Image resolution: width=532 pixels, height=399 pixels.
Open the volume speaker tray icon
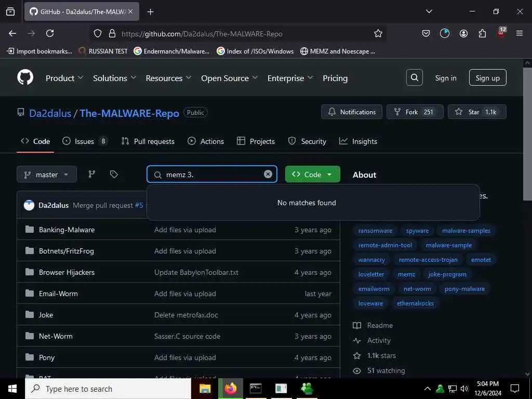(x=464, y=389)
